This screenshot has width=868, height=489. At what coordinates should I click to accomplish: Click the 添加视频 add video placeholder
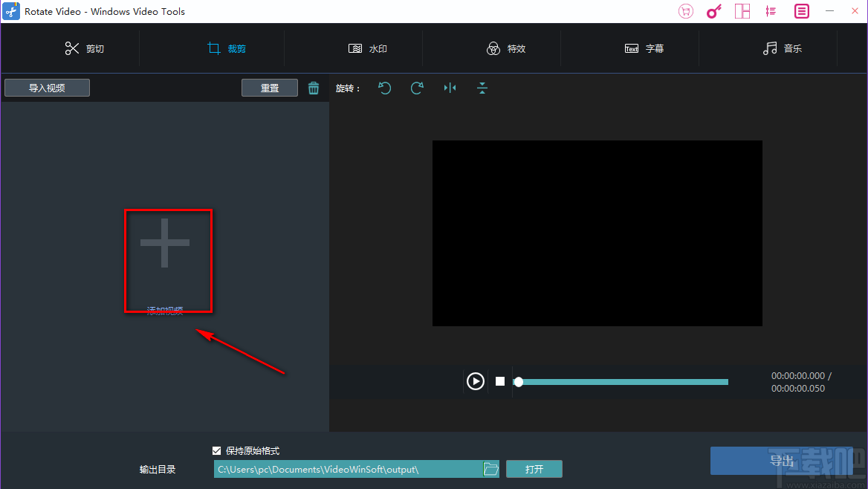pos(168,260)
